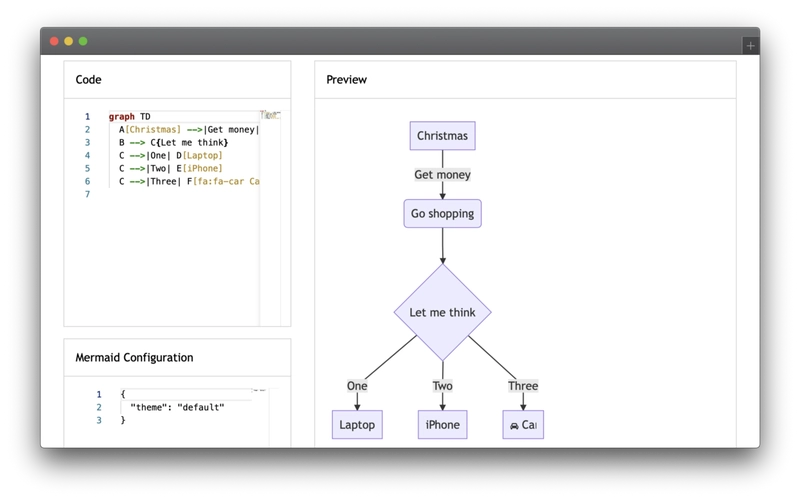Image resolution: width=800 pixels, height=501 pixels.
Task: Select the Go shopping node
Action: (x=442, y=214)
